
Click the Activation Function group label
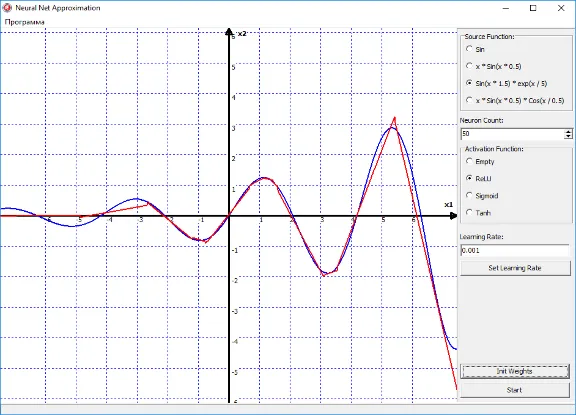point(494,149)
